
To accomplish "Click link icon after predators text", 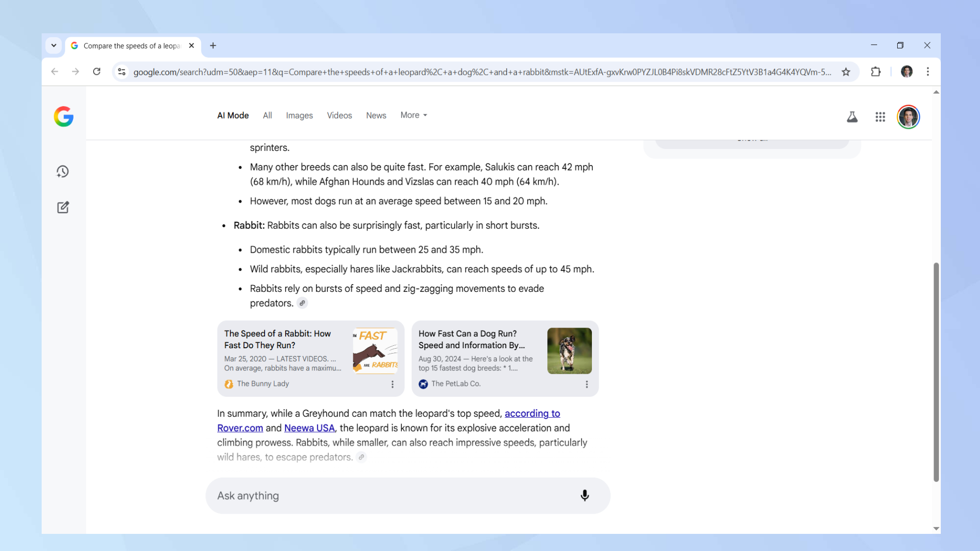I will pos(302,303).
